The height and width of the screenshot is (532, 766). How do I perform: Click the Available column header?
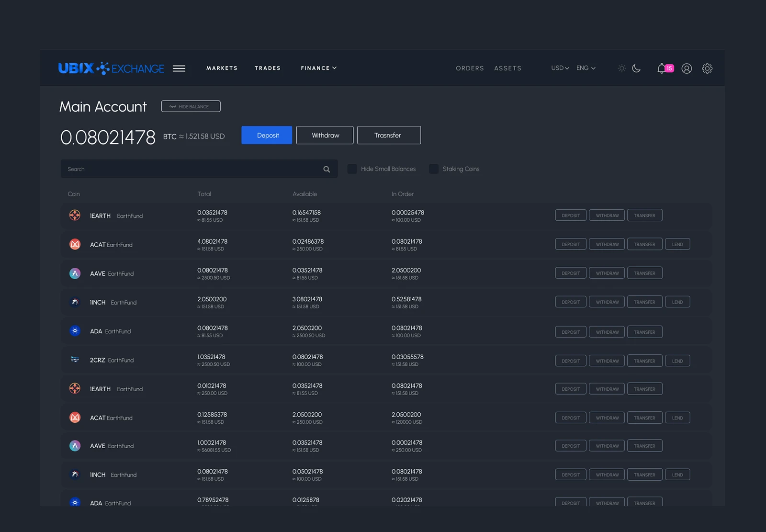point(304,194)
